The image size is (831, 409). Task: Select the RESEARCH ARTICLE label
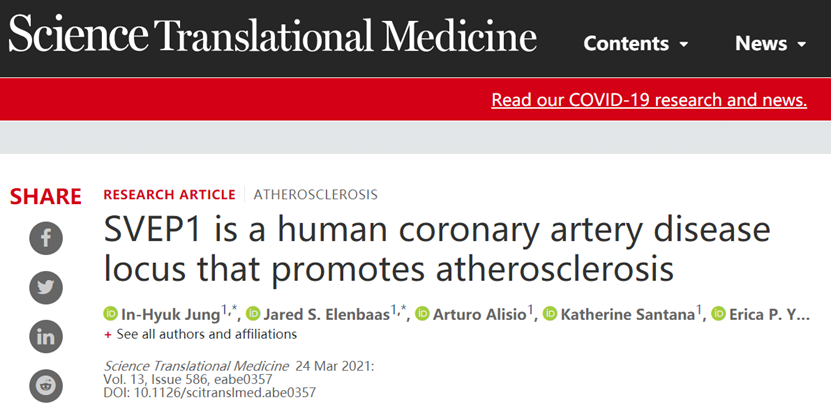click(x=169, y=194)
